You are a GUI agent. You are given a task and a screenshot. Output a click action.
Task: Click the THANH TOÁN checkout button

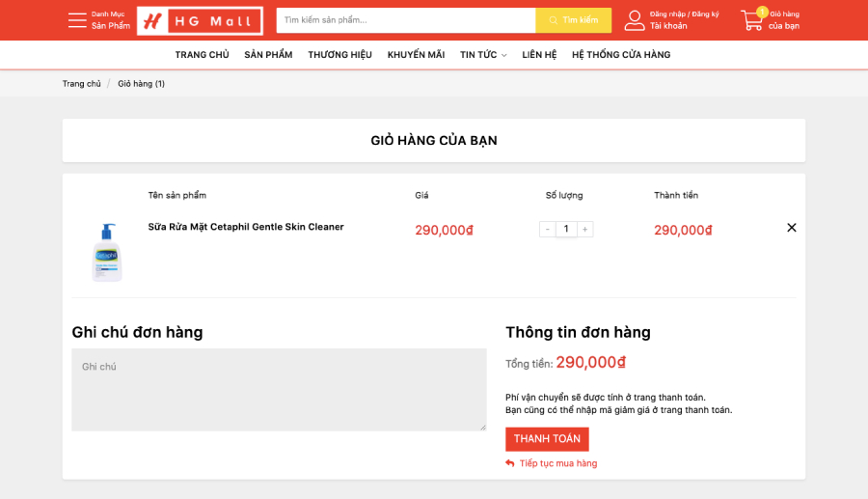[x=547, y=439]
